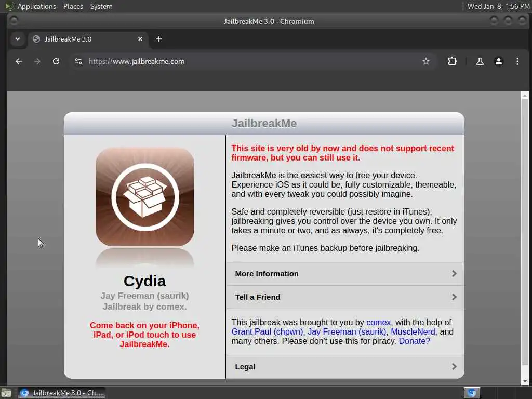The image size is (532, 399).
Task: Open the profile avatar menu
Action: (x=498, y=61)
